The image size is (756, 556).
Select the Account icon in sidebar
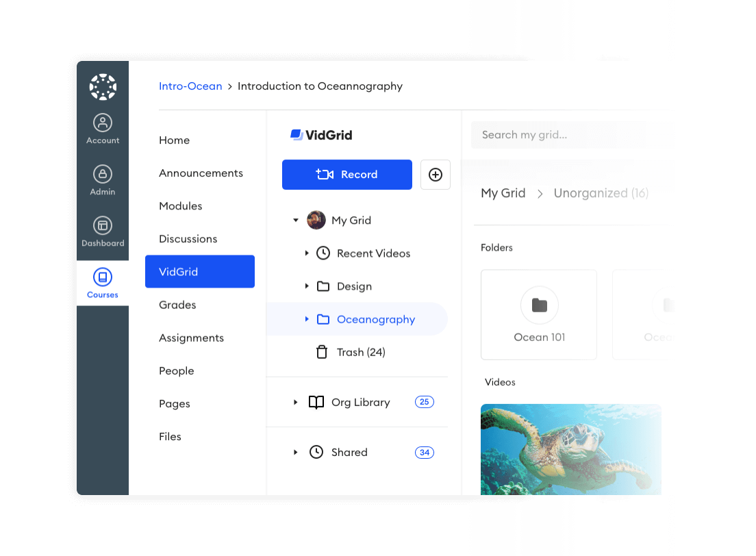pos(102,121)
